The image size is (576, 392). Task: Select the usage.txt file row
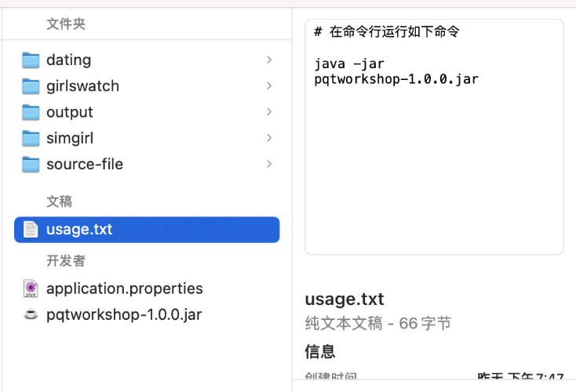click(147, 230)
